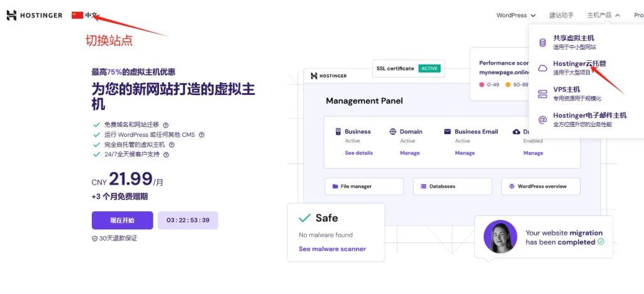Click the 最高75%的虚拟主机优惠 heading

[133, 72]
